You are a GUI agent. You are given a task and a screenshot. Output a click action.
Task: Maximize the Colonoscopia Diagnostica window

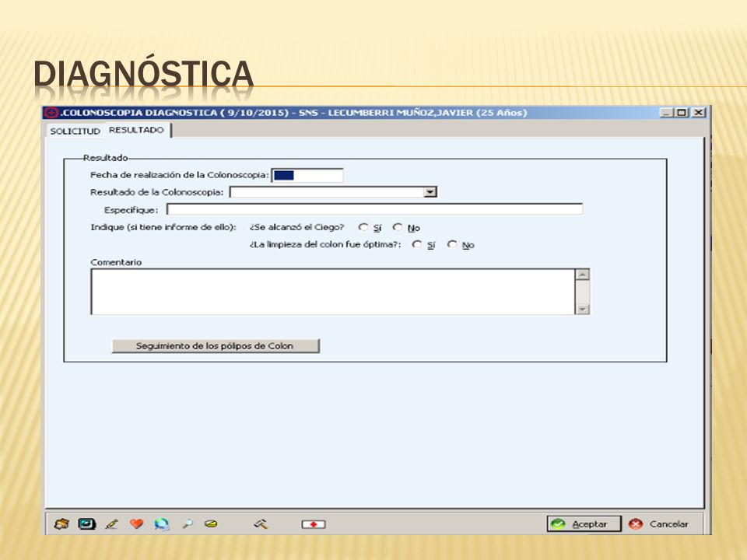coord(682,113)
